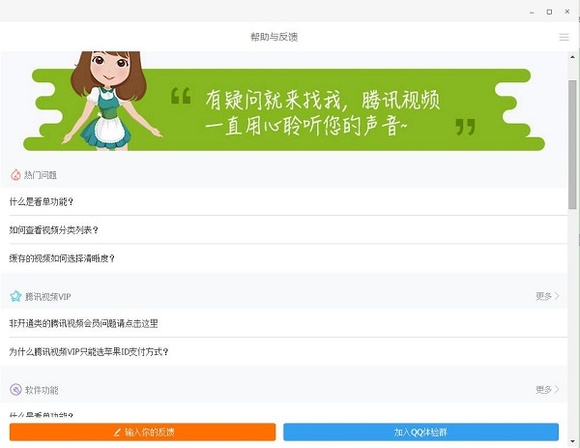Click the blue 加入QQ体验群 button
Image resolution: width=580 pixels, height=448 pixels.
421,432
